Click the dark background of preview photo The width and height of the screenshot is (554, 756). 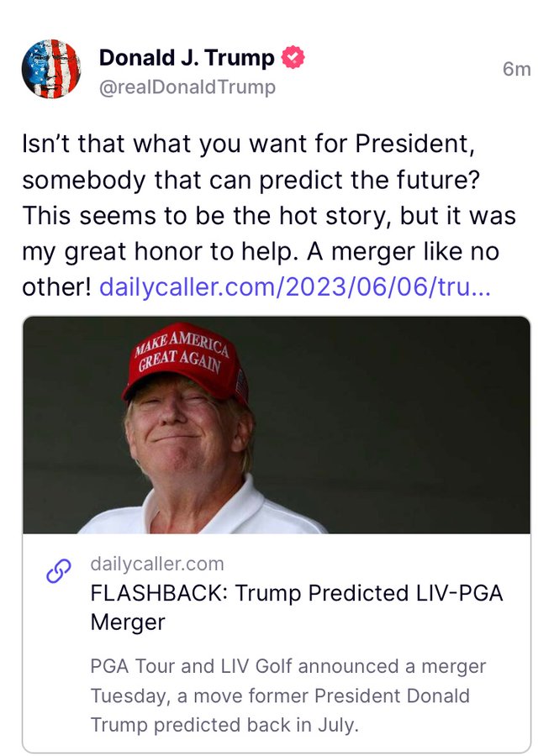click(x=396, y=424)
